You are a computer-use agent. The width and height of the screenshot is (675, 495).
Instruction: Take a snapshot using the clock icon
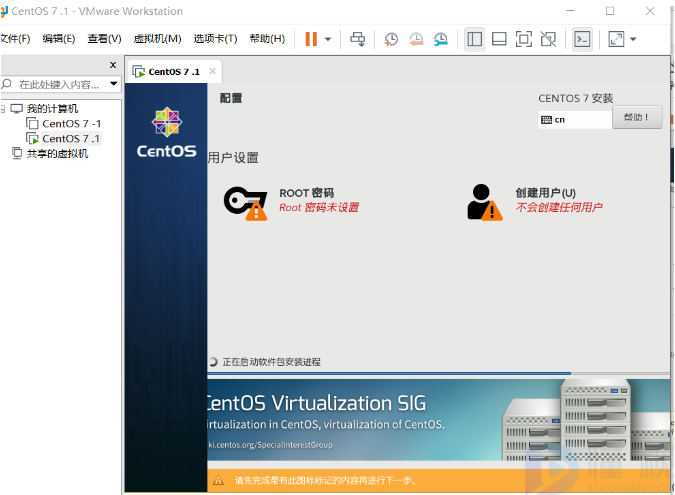pyautogui.click(x=391, y=39)
